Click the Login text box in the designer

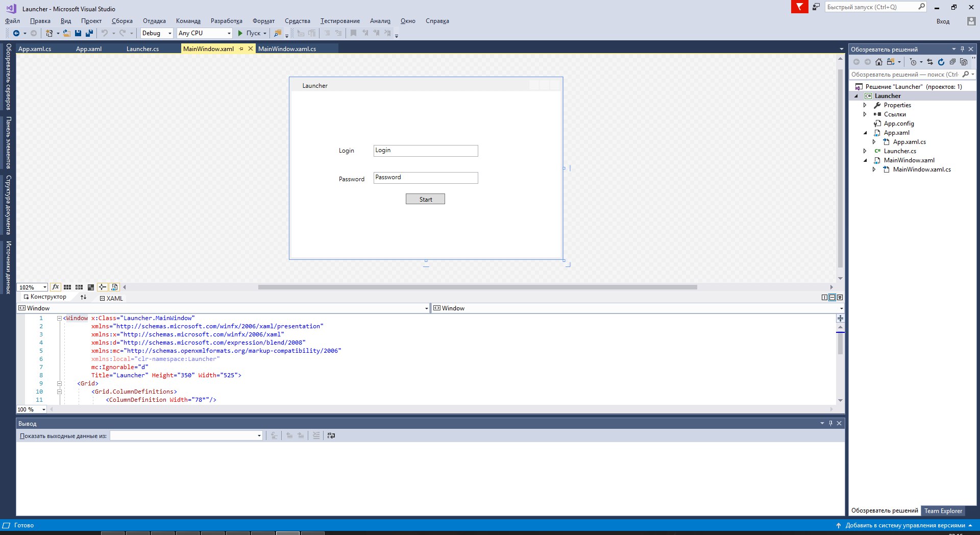point(426,151)
